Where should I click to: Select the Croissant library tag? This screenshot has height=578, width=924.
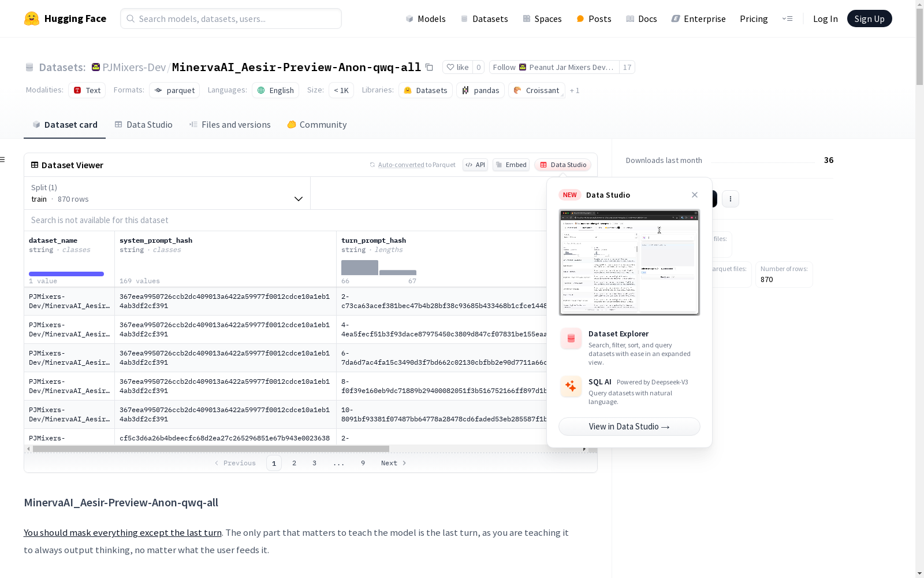coord(536,90)
